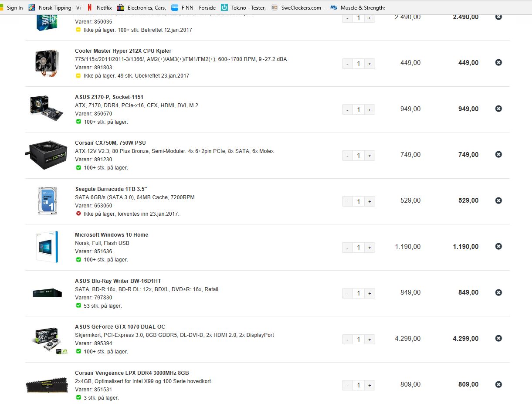Open the SweClockers.com bookmark
Viewport: 532px width, 404px height.
click(x=298, y=7)
